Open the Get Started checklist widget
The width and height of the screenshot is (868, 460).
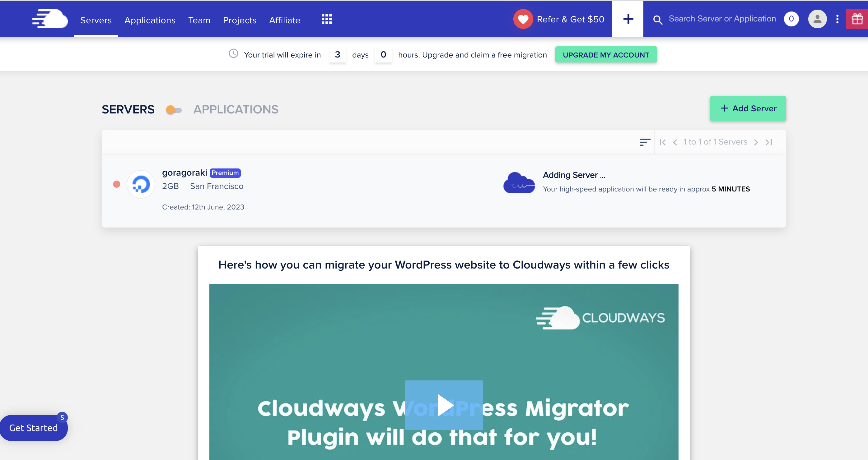(x=33, y=428)
